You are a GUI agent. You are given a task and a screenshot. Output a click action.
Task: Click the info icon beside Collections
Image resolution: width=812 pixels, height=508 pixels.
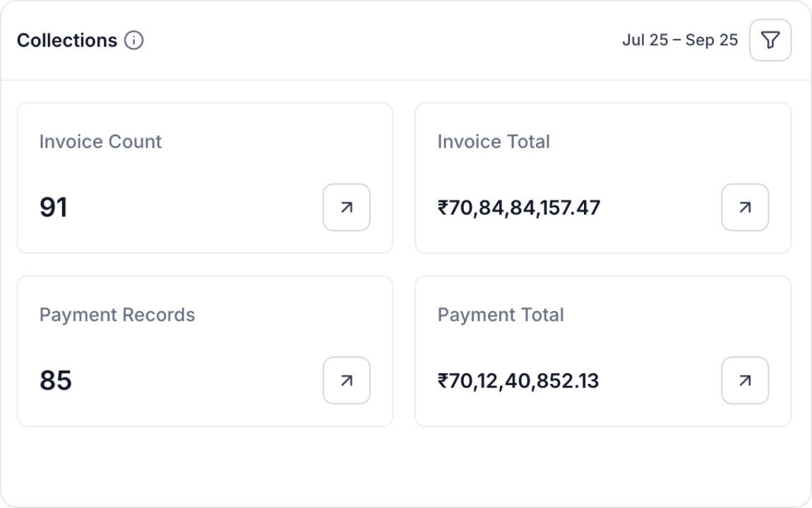pos(135,40)
